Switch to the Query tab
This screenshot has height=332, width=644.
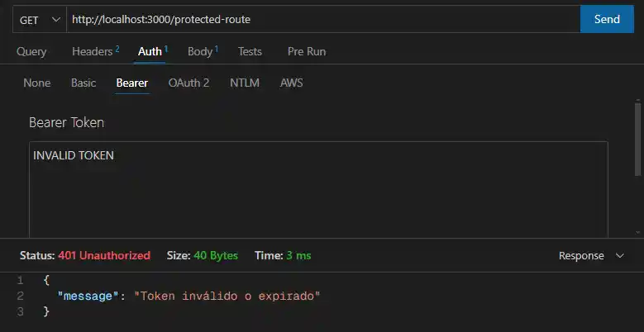point(31,51)
